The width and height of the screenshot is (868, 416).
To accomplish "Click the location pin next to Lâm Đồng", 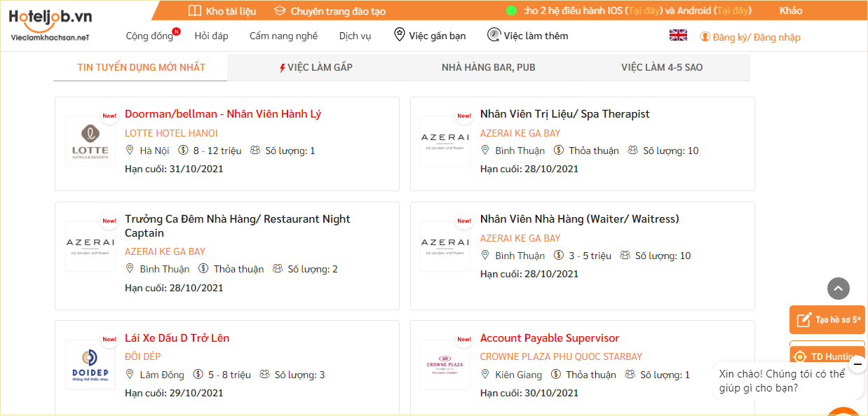I will coord(130,374).
